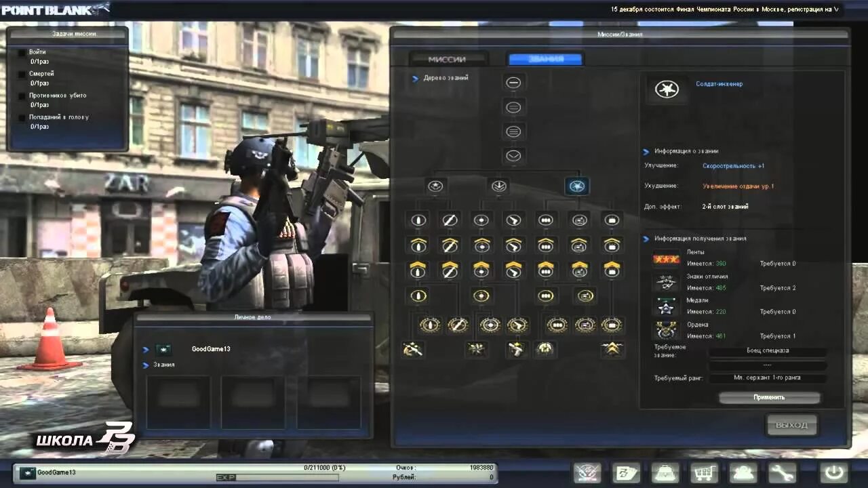This screenshot has height=488, width=868.
Task: Click the arrow next to Информация получения звания
Action: coord(646,239)
